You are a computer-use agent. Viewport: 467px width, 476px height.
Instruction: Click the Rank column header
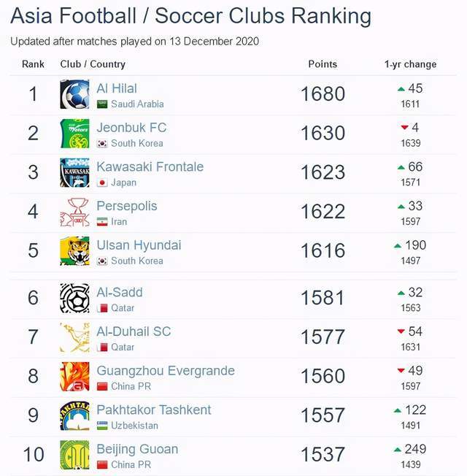pyautogui.click(x=33, y=64)
